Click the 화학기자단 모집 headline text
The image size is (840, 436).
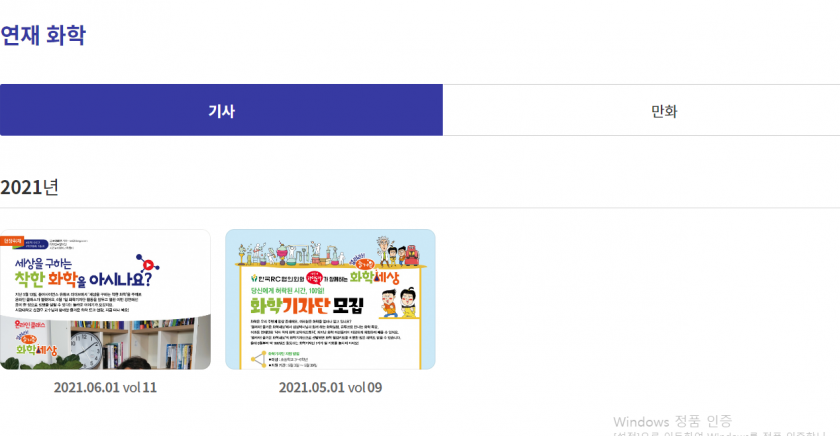(307, 305)
